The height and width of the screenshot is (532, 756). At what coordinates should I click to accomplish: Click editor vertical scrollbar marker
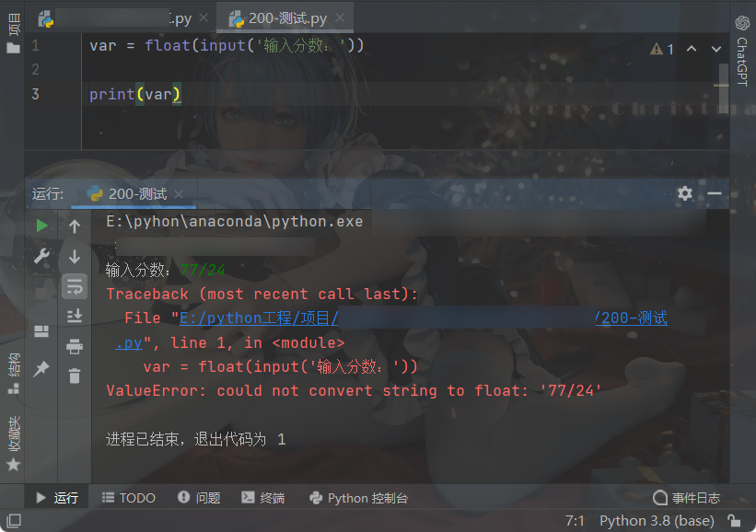coord(721,86)
